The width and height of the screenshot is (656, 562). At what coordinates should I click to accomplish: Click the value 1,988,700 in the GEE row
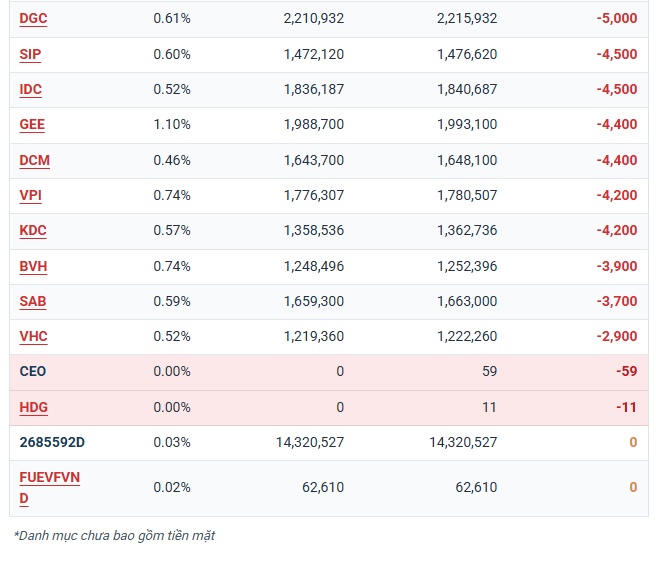314,125
